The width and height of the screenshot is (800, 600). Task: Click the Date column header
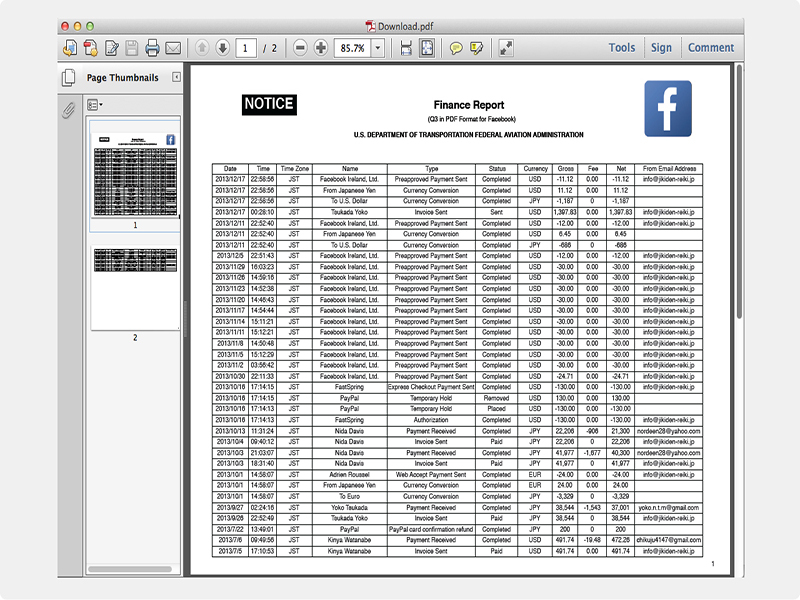pos(230,168)
